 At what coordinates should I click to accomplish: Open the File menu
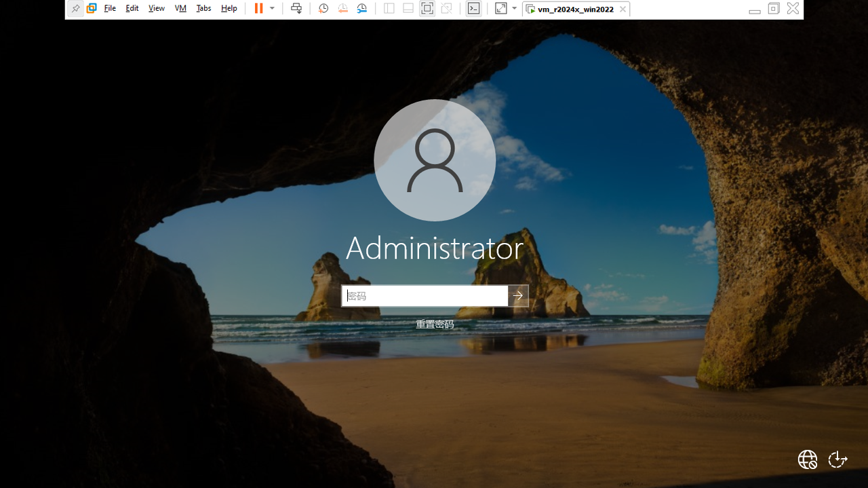point(110,9)
